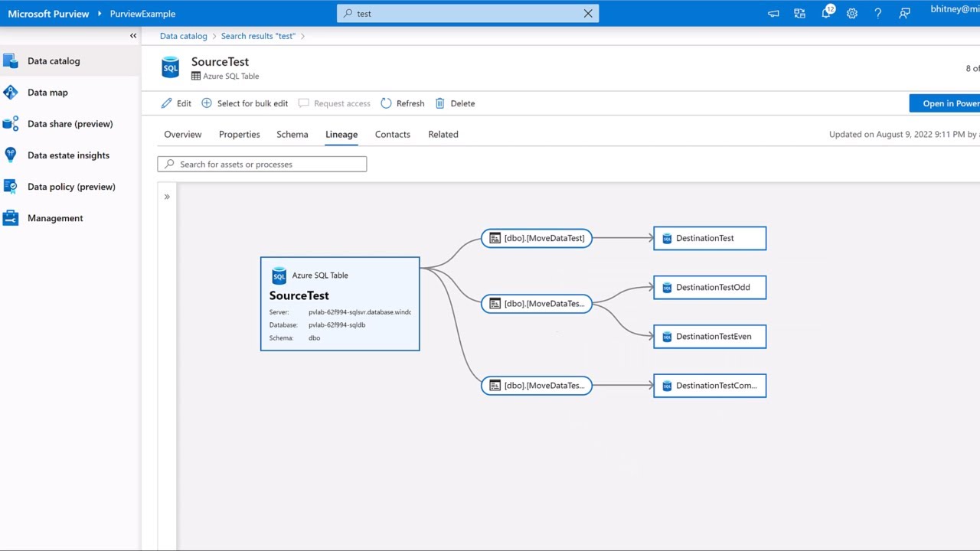The height and width of the screenshot is (551, 980).
Task: Open the Properties tab
Action: click(240, 135)
